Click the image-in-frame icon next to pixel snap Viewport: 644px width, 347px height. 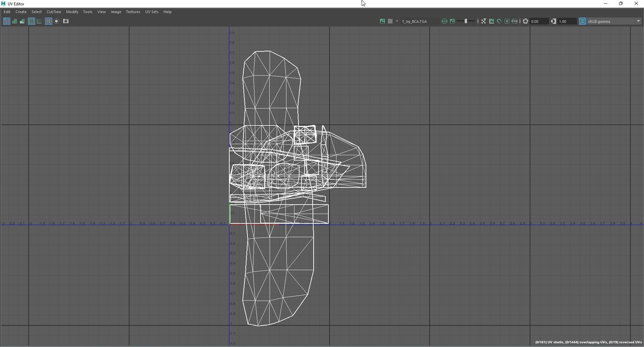click(492, 21)
